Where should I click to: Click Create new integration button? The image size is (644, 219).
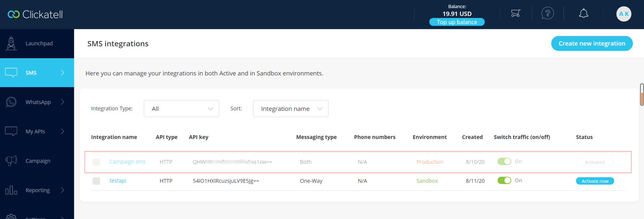tap(592, 43)
